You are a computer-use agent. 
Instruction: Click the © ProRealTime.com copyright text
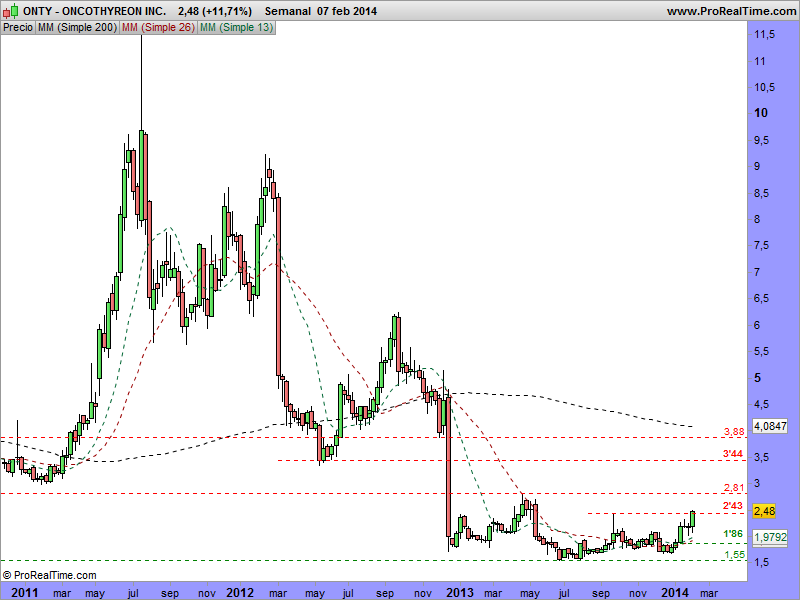[x=49, y=575]
